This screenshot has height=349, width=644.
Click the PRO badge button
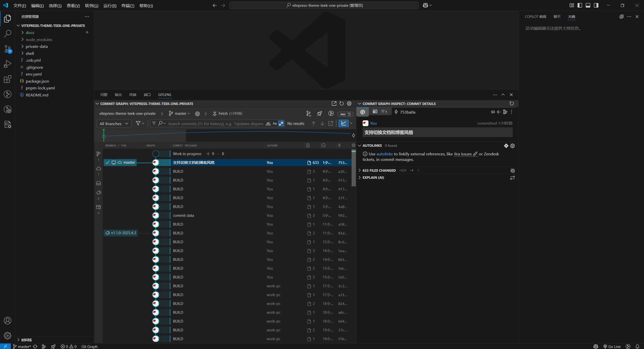(345, 114)
